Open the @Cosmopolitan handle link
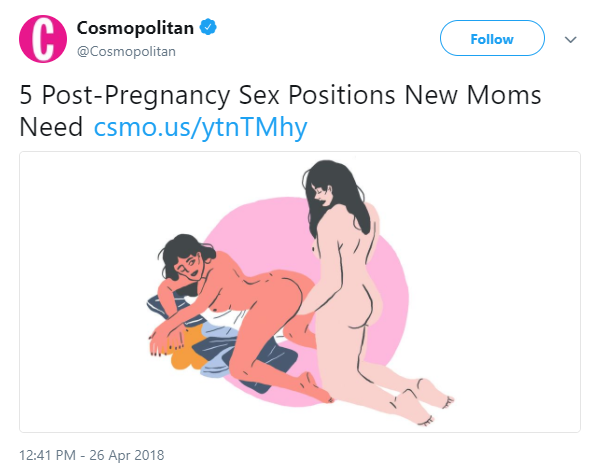The width and height of the screenshot is (602, 474). (x=126, y=51)
